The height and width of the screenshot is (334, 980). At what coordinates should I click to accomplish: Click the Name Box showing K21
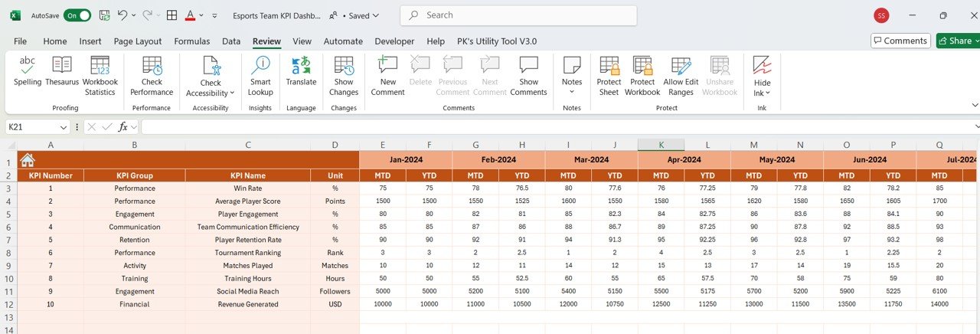32,126
